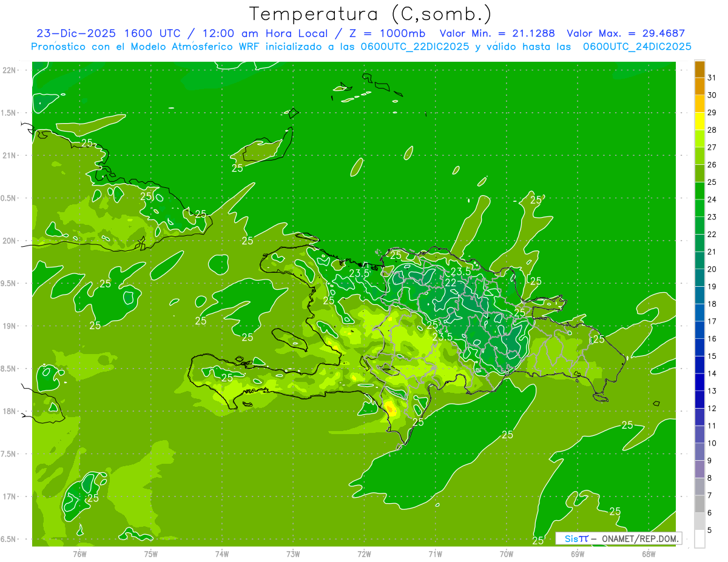Click the legend value 20
The width and height of the screenshot is (728, 562).
click(x=712, y=269)
